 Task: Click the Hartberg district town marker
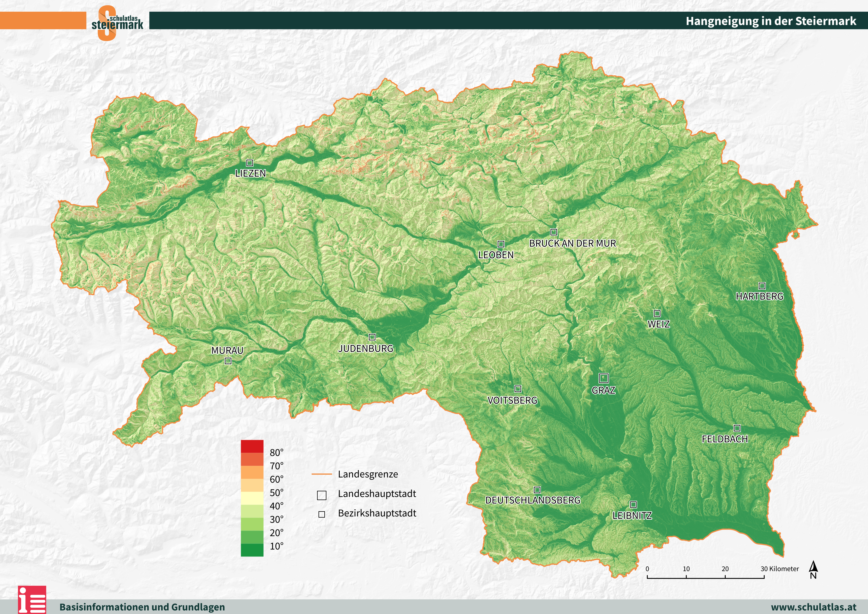(x=762, y=286)
